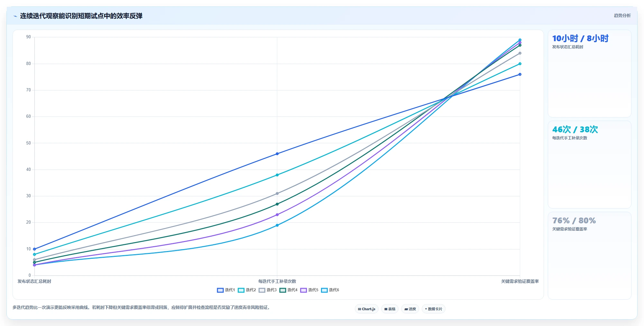
Task: Hide the 迭代5 purple series in the legend
Action: (x=309, y=290)
